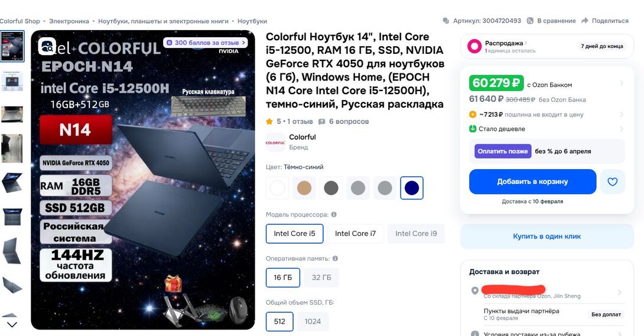
Task: Select 32 ГБ RAM option
Action: [x=321, y=277]
